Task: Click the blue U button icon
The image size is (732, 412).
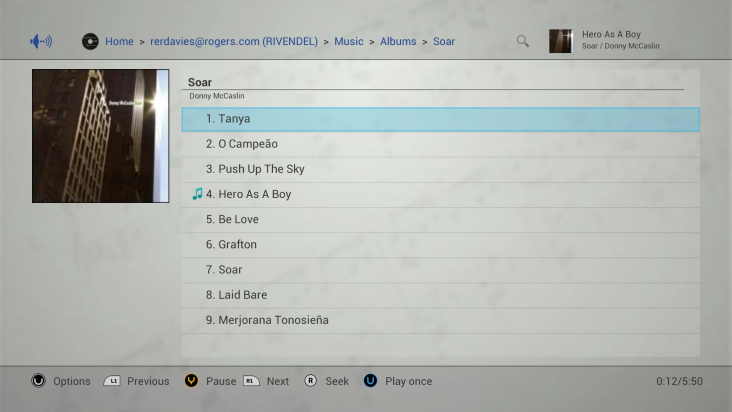Action: (370, 381)
